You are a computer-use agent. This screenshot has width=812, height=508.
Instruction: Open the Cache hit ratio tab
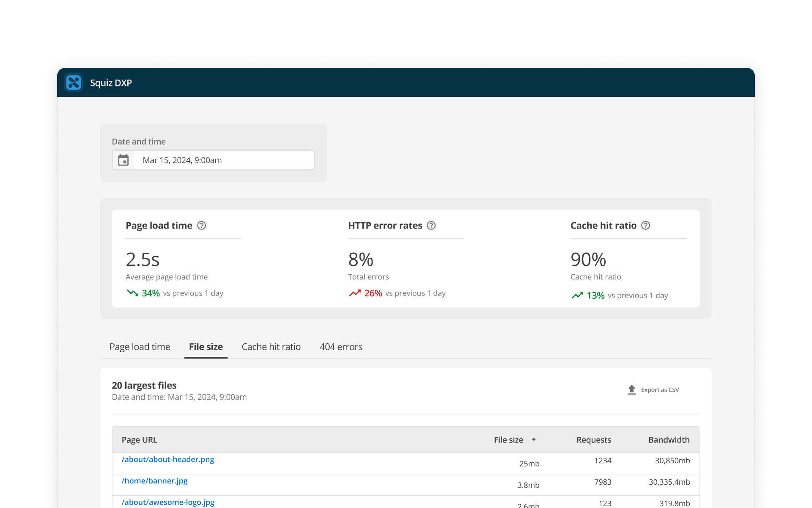pos(271,347)
